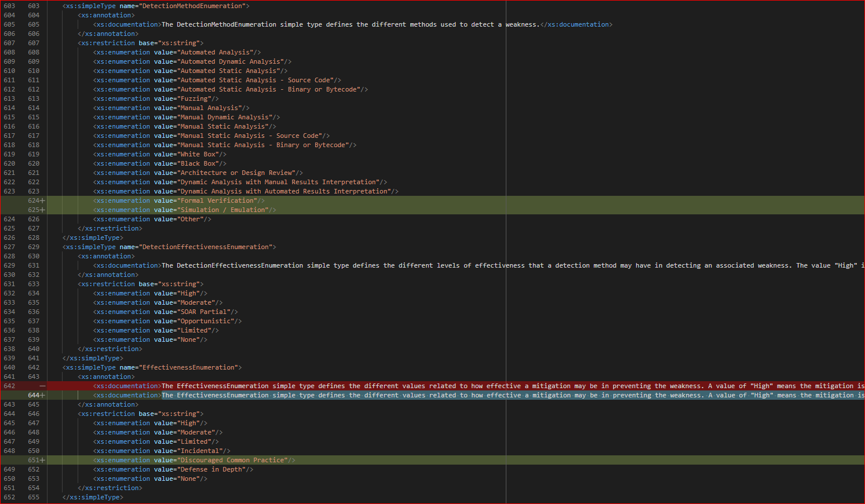
Task: Select line number 655 in the right gutter
Action: pyautogui.click(x=34, y=496)
